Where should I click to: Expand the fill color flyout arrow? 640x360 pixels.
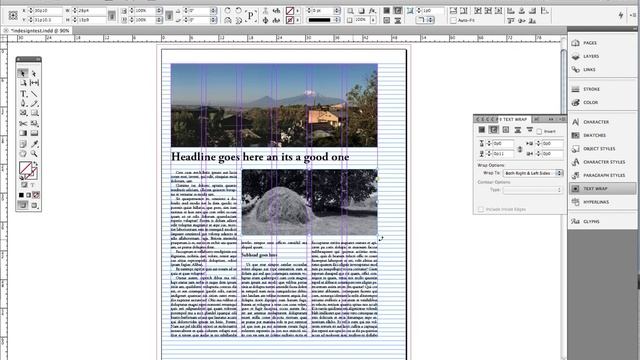click(298, 11)
